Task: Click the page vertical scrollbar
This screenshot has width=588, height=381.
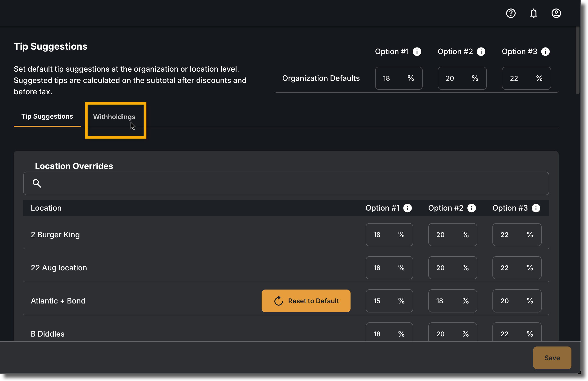Action: tap(577, 61)
